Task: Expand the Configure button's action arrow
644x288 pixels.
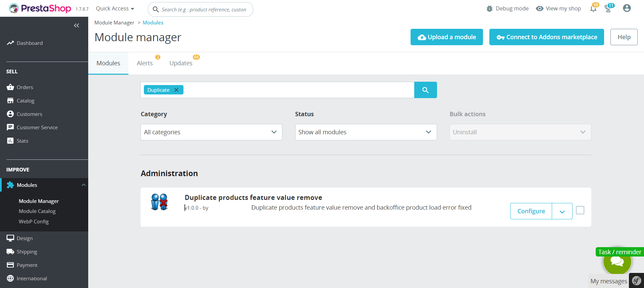Action: pyautogui.click(x=562, y=211)
